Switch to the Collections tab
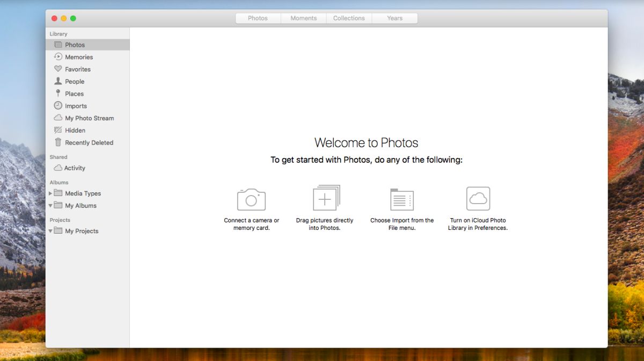This screenshot has height=361, width=644. tap(349, 18)
